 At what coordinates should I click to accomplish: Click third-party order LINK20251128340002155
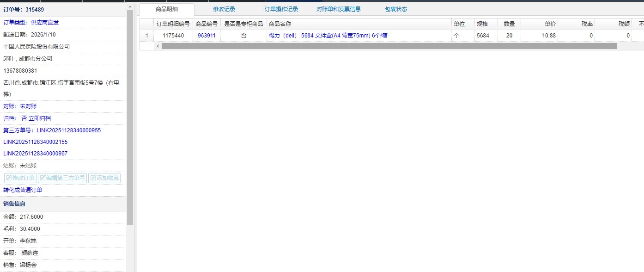pyautogui.click(x=35, y=142)
